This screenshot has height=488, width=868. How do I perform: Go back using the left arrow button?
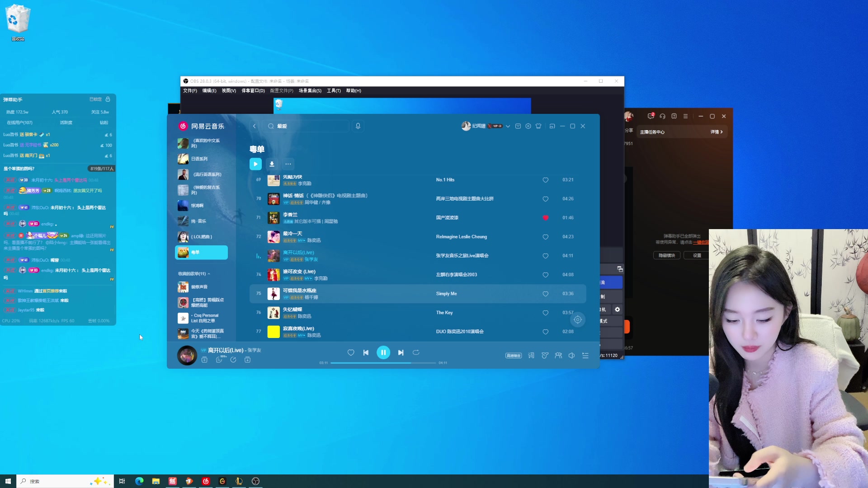coord(255,126)
